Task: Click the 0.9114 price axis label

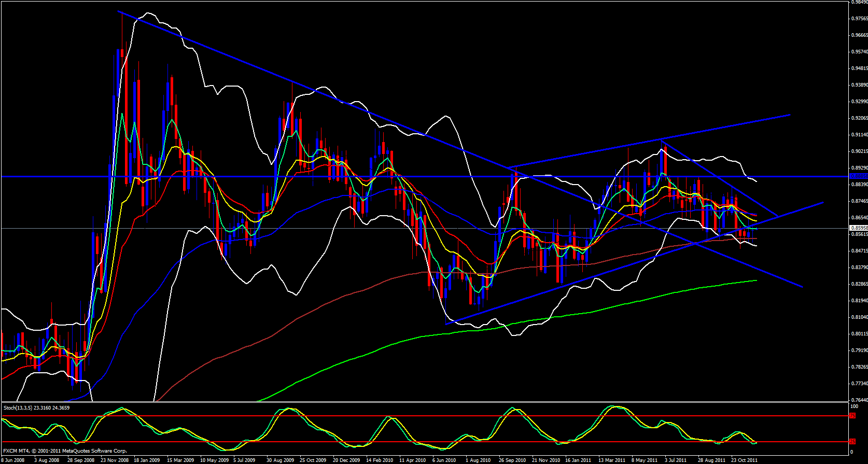Action: tap(859, 135)
